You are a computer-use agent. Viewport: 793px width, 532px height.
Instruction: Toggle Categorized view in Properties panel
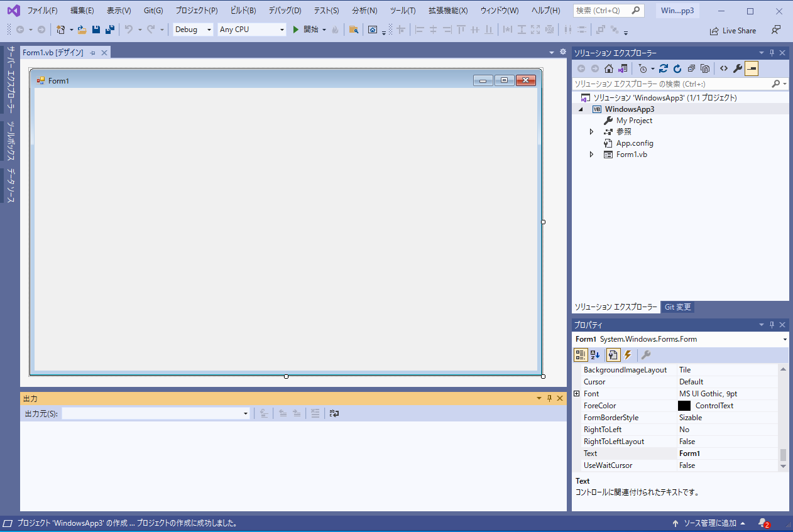coord(581,355)
